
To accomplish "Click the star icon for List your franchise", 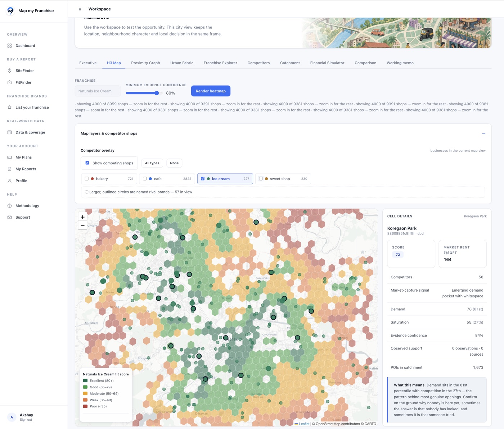I will click(x=10, y=107).
